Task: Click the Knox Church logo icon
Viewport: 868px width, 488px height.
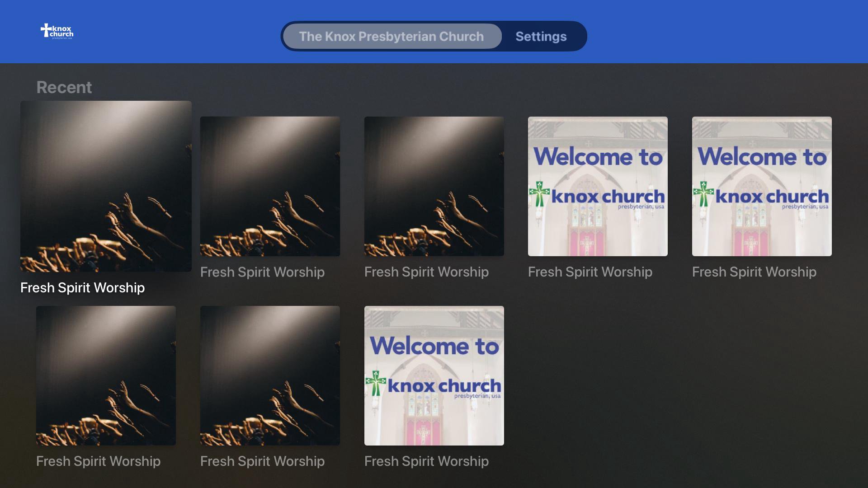Action: (57, 31)
